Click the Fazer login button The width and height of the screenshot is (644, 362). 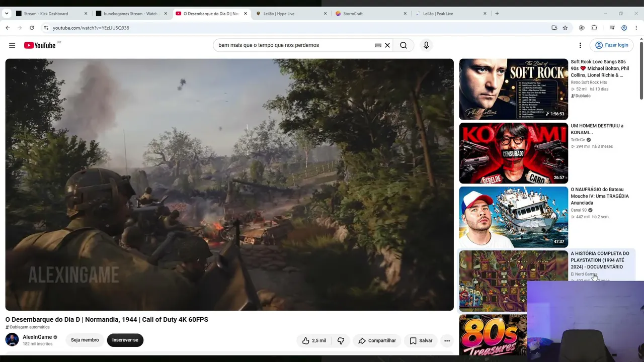click(x=611, y=45)
